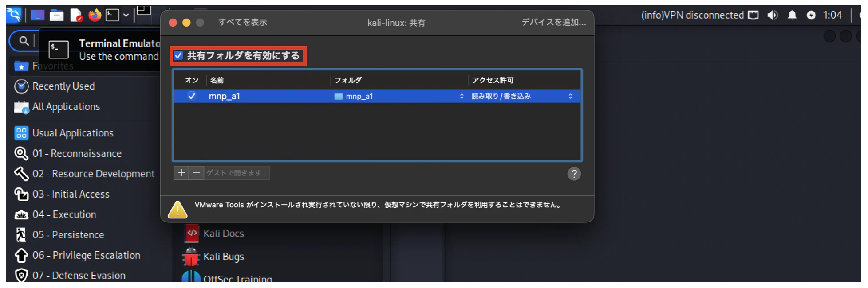This screenshot has height=288, width=868.
Task: Close the sharing settings window
Action: (x=173, y=23)
